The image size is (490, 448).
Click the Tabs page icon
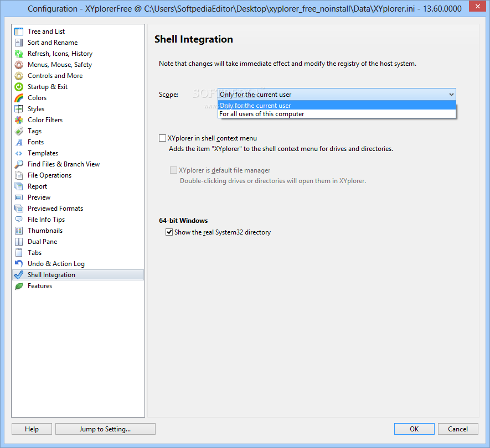[x=19, y=253]
